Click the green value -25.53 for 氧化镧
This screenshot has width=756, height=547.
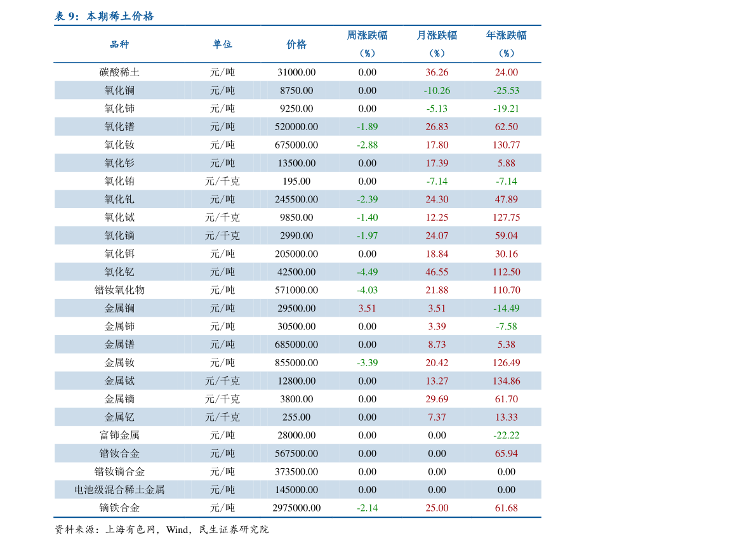point(505,90)
